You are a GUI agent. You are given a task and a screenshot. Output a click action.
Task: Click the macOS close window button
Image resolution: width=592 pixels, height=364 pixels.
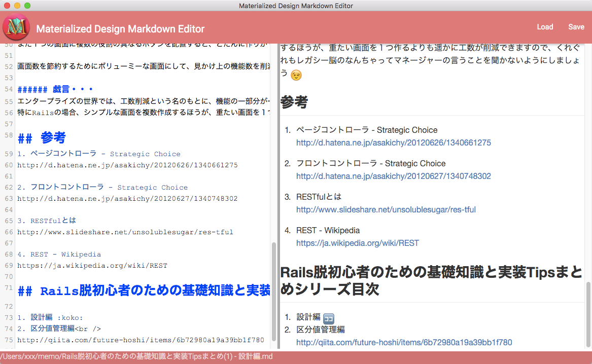tap(7, 6)
